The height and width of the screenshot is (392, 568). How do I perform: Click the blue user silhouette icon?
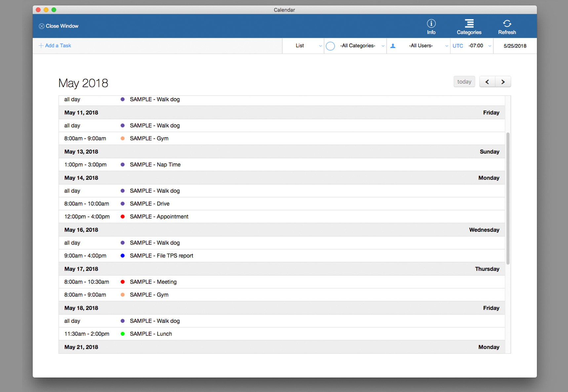[393, 46]
